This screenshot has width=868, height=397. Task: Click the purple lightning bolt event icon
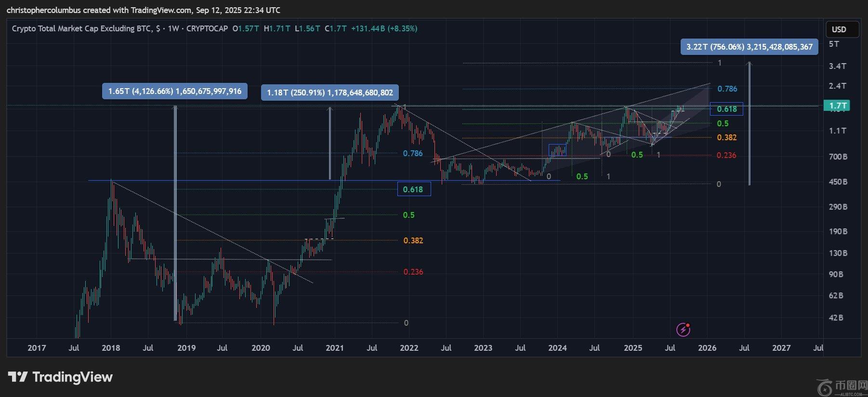[x=683, y=330]
